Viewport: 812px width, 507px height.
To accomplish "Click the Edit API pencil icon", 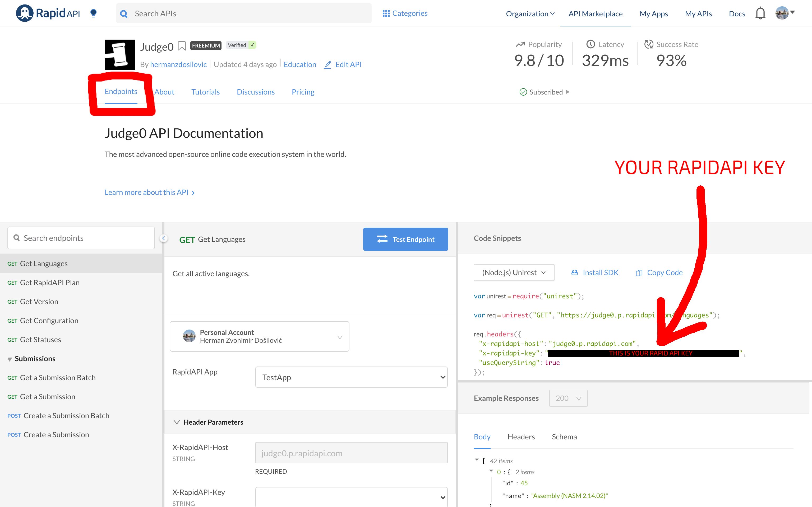I will coord(328,64).
